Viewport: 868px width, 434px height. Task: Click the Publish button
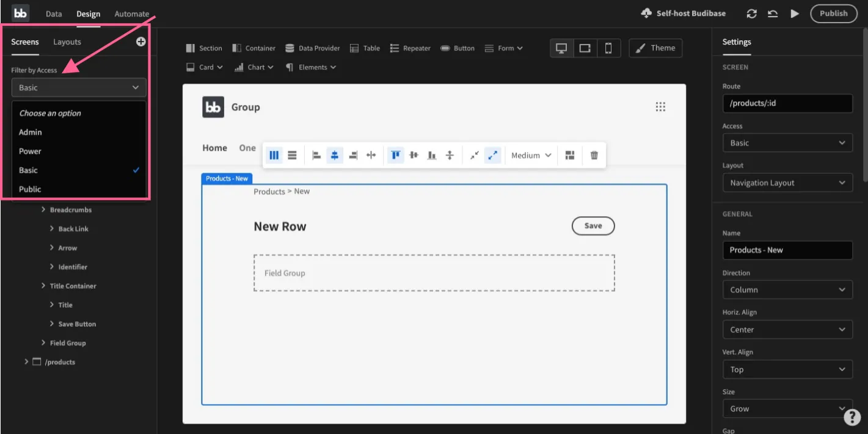tap(833, 13)
